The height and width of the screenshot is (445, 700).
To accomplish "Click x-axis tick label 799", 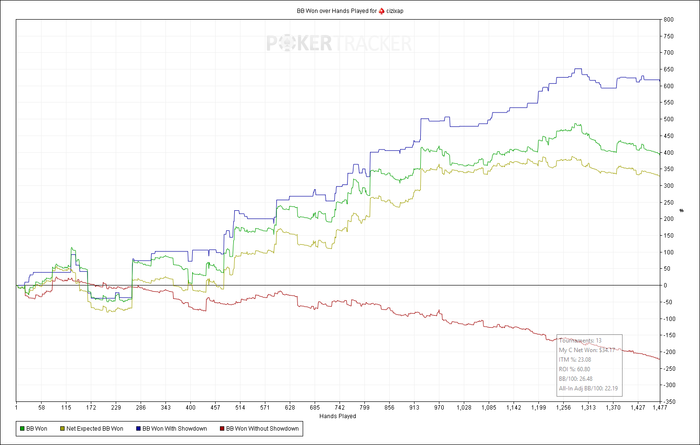I will click(x=364, y=408).
